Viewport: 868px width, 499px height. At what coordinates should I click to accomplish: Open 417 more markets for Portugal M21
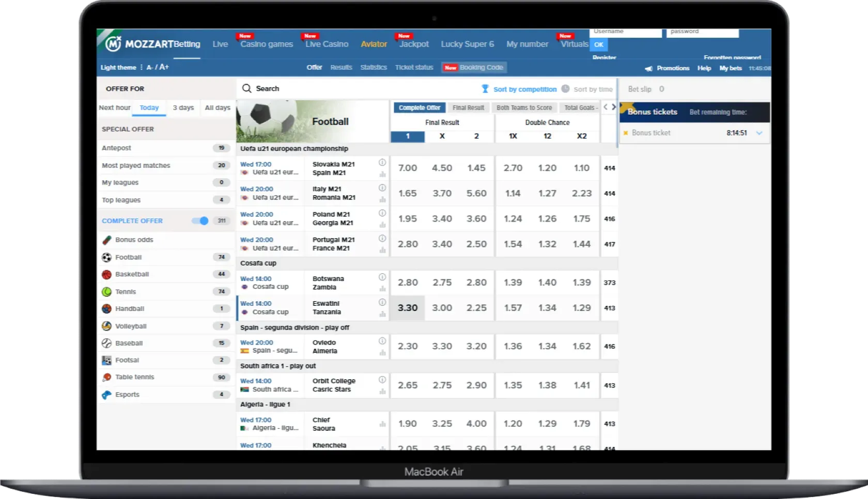(610, 244)
